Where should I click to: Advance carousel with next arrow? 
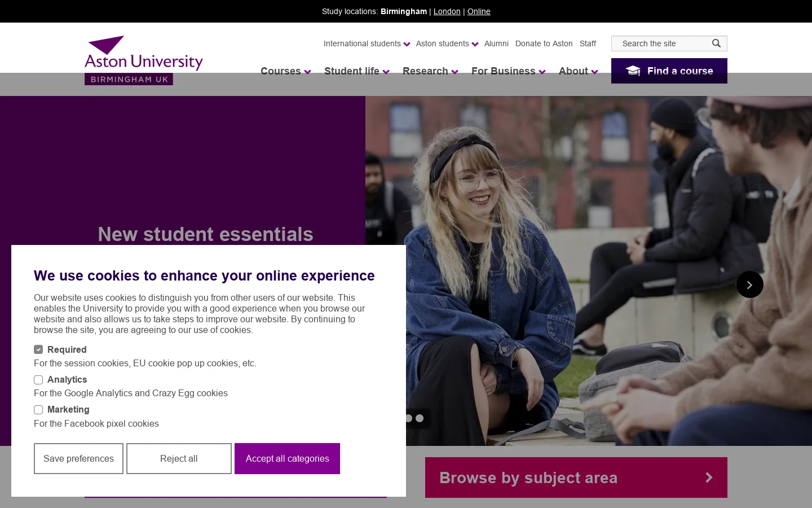[749, 284]
